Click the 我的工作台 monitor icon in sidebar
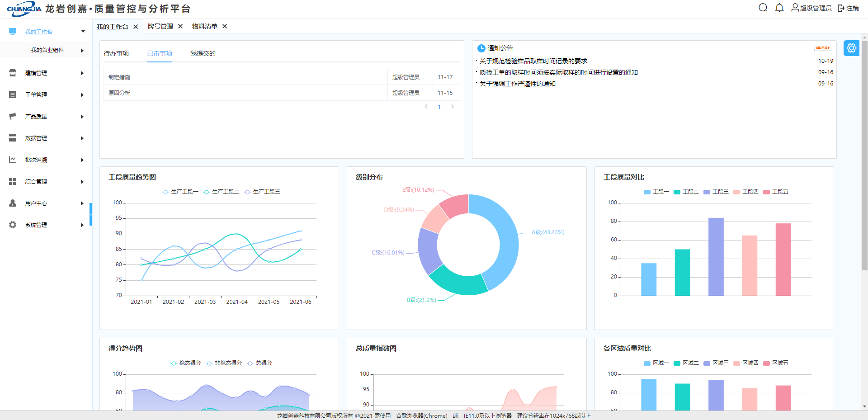This screenshot has width=868, height=420. click(13, 32)
